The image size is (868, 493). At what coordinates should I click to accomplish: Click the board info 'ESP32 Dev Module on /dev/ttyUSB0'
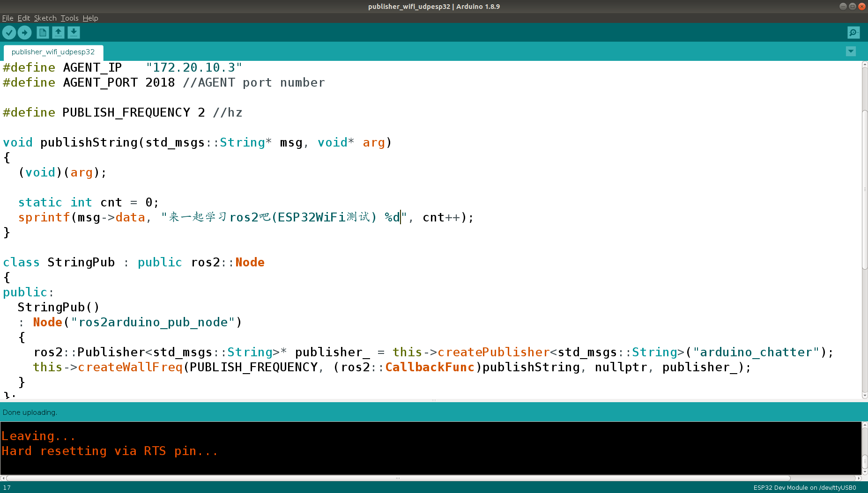point(805,488)
